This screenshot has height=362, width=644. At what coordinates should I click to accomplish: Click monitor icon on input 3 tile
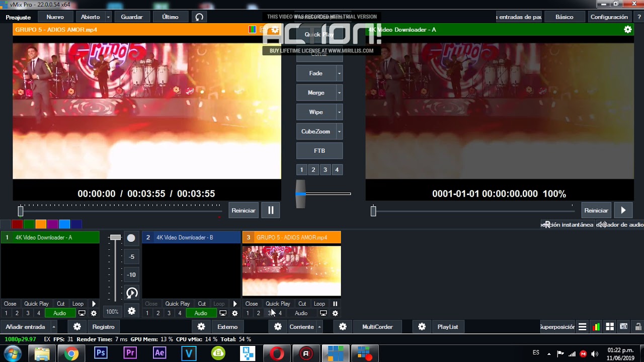coord(324,313)
